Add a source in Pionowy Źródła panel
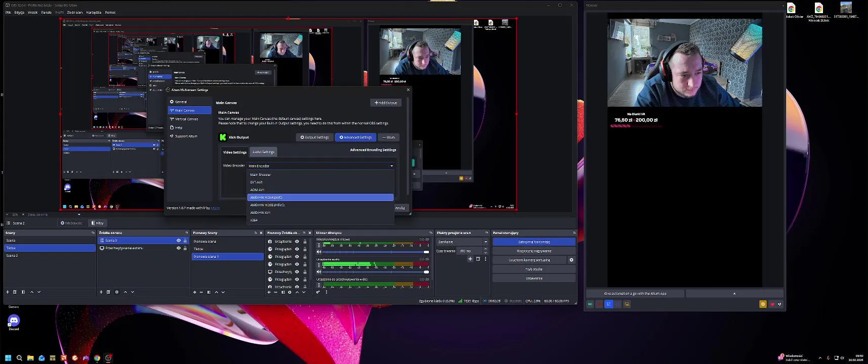868x364 pixels. 269,292
